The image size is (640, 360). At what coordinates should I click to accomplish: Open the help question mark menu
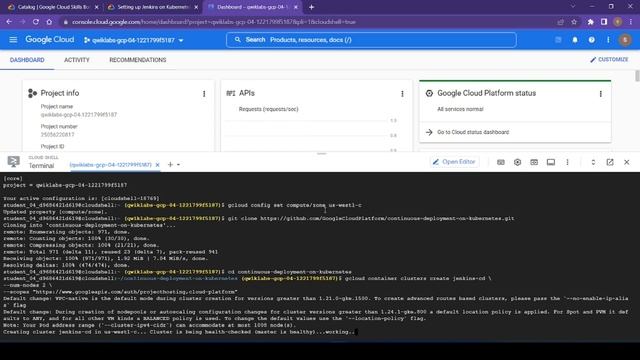tap(591, 40)
